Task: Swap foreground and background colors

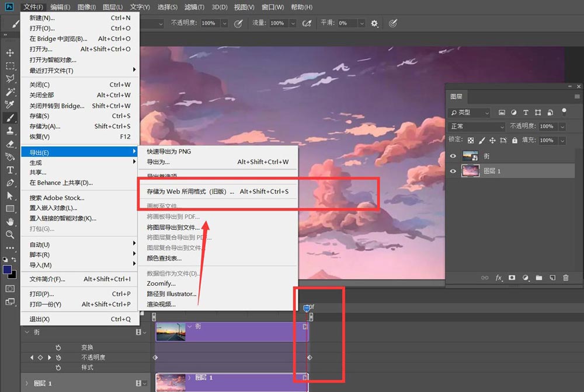Action: [x=14, y=259]
